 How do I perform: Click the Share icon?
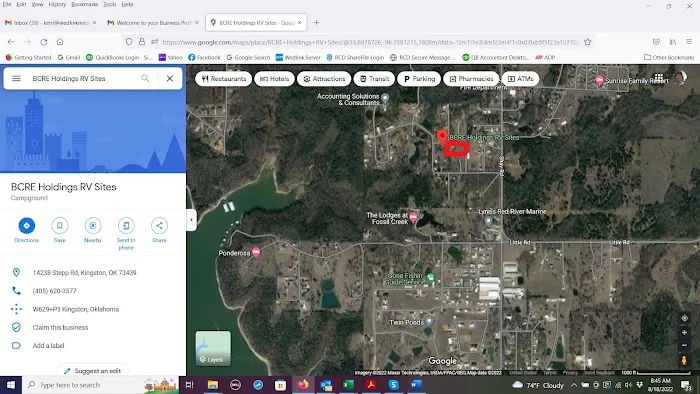point(159,226)
